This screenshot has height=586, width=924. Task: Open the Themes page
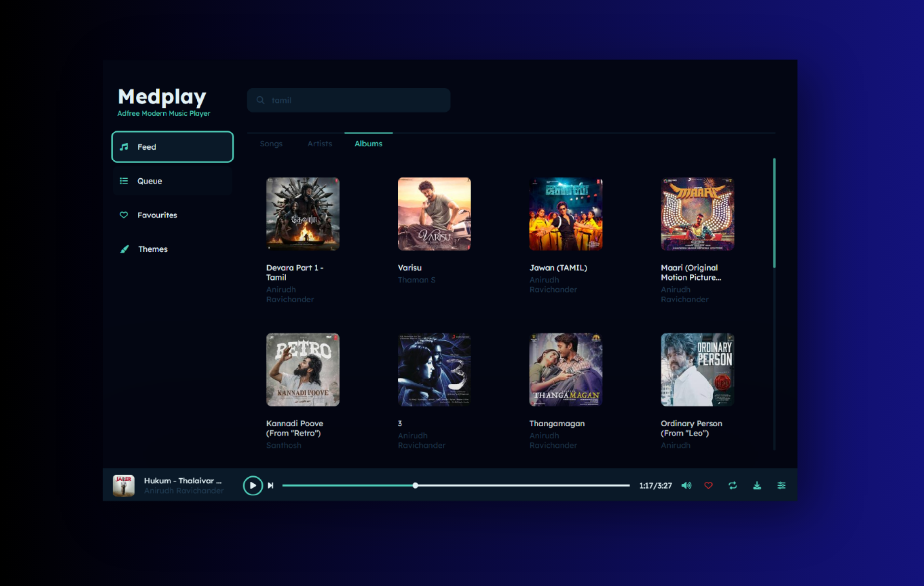(172, 249)
